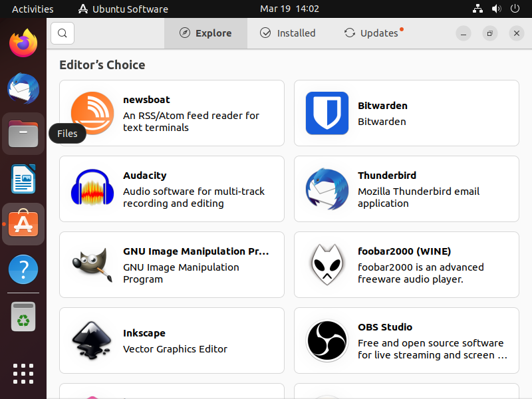The image size is (532, 399).
Task: Show Applications grid in the dock
Action: [x=23, y=374]
